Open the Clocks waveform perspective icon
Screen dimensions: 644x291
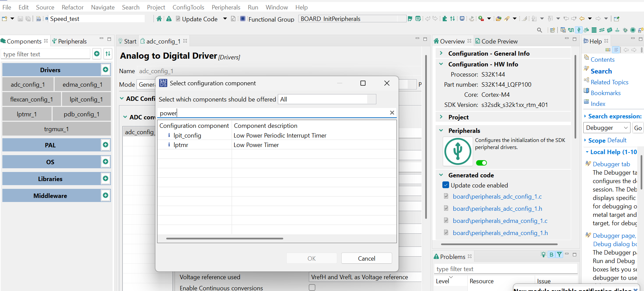571,30
